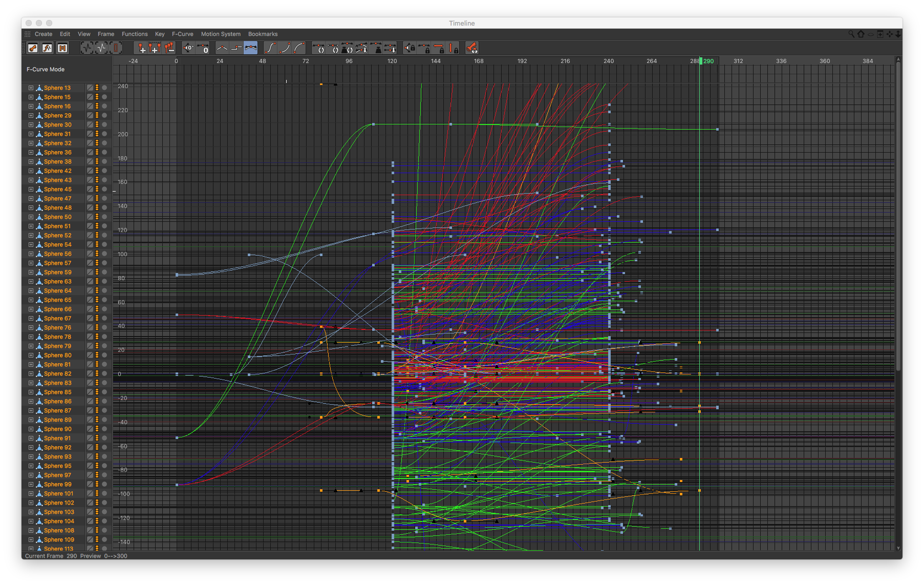Viewport: 924px width, 585px height.
Task: Toggle the solo dot for Sphere 101
Action: (x=104, y=494)
